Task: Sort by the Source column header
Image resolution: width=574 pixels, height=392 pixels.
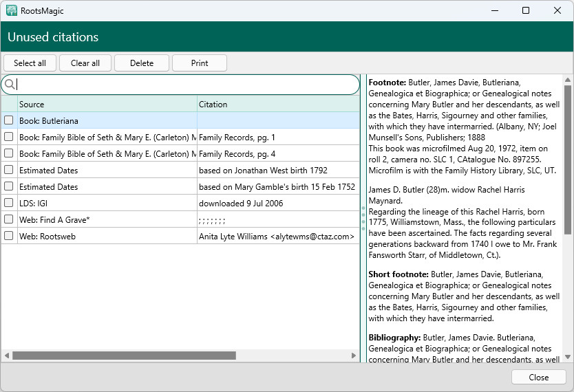Action: (x=107, y=105)
